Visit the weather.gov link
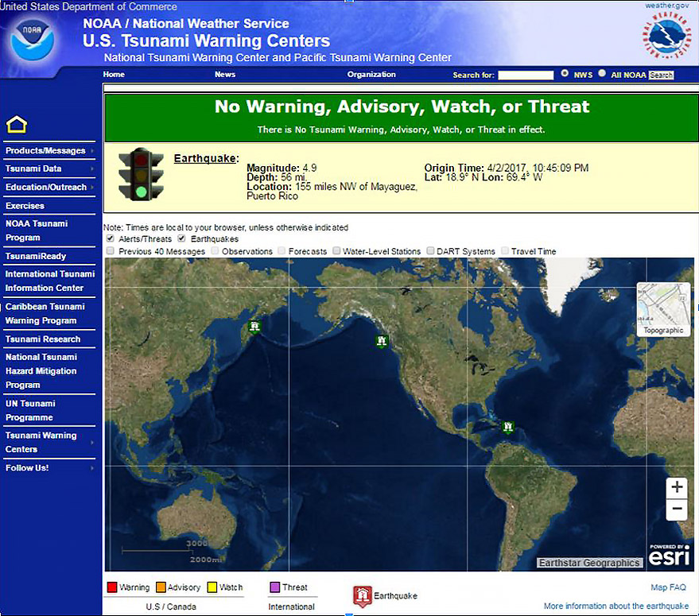The height and width of the screenshot is (616, 699). pos(667,6)
